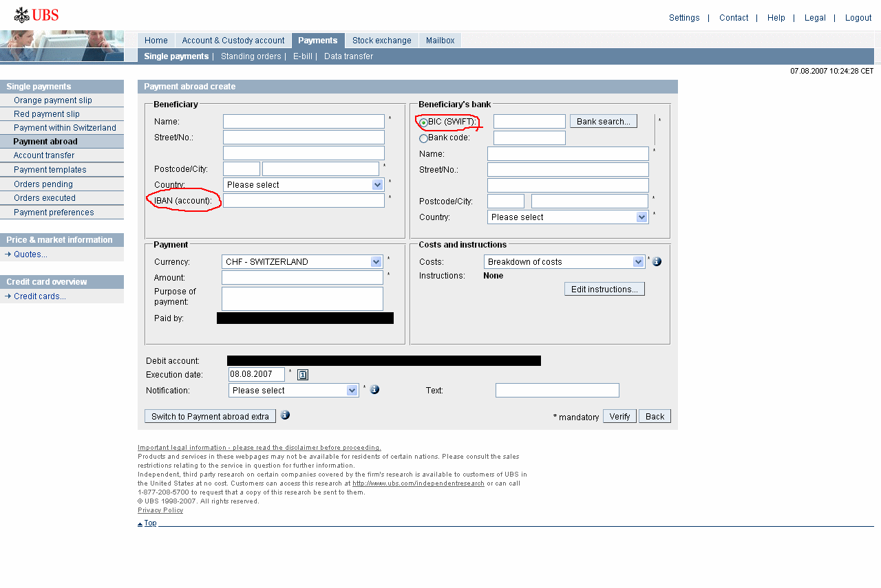Open Legal link

tap(815, 18)
